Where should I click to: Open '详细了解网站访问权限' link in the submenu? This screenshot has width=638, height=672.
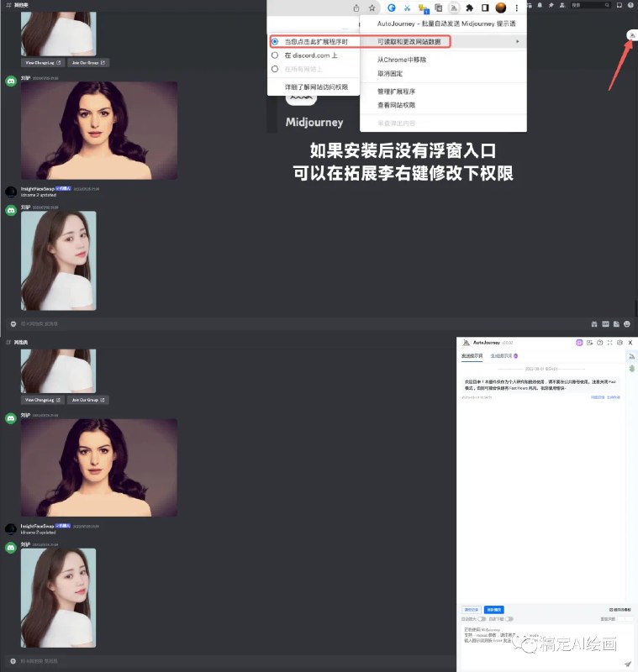click(x=316, y=87)
